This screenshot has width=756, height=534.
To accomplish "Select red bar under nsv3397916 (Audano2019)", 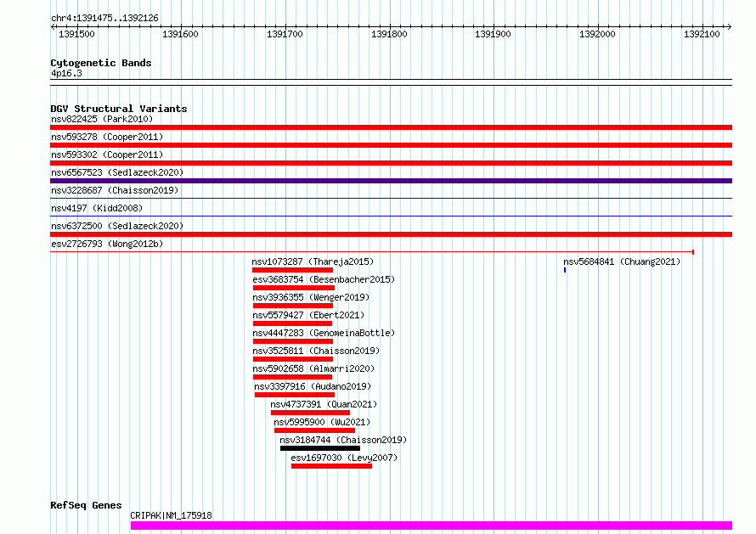I will pos(295,395).
